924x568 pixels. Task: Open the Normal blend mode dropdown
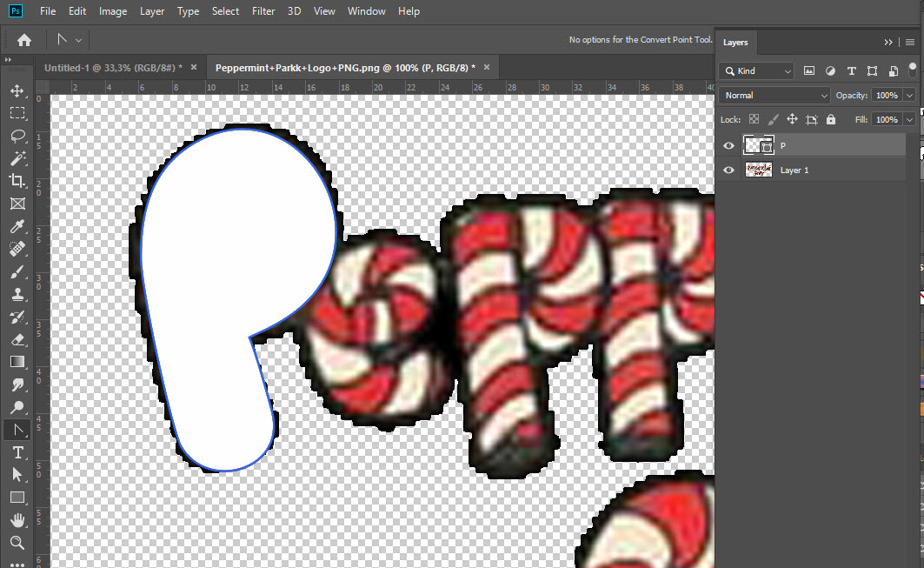point(774,95)
